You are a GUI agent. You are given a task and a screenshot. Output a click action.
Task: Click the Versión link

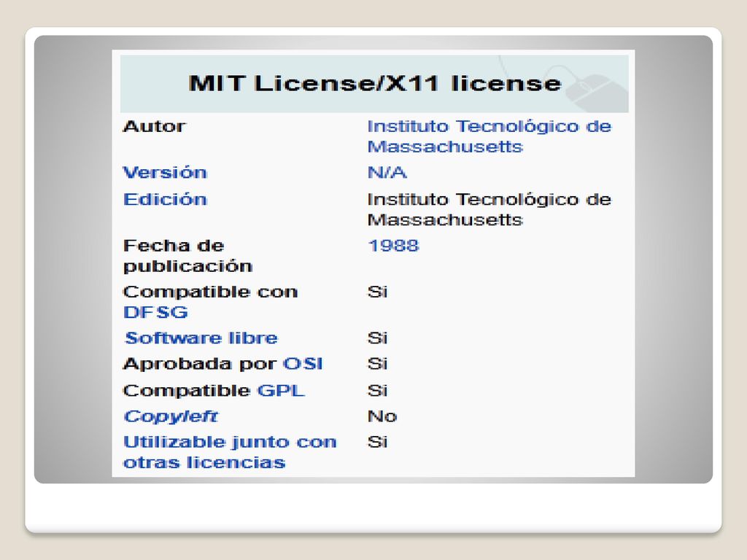[x=165, y=172]
